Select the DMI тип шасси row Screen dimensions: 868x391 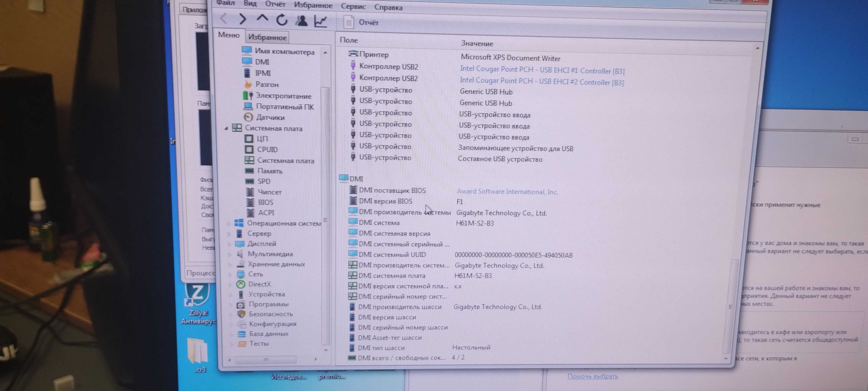tap(539, 347)
